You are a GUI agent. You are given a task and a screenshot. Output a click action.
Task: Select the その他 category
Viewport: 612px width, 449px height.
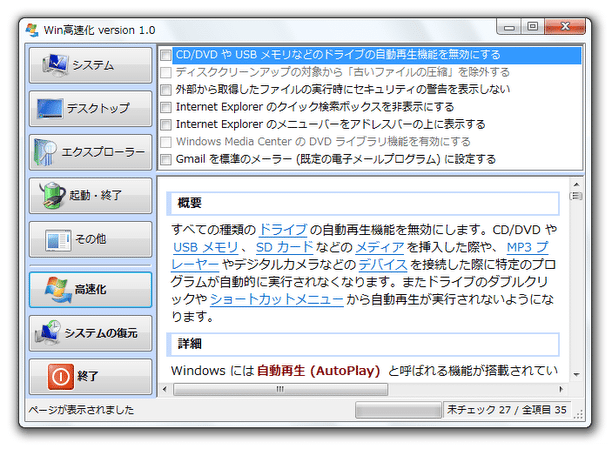[91, 239]
